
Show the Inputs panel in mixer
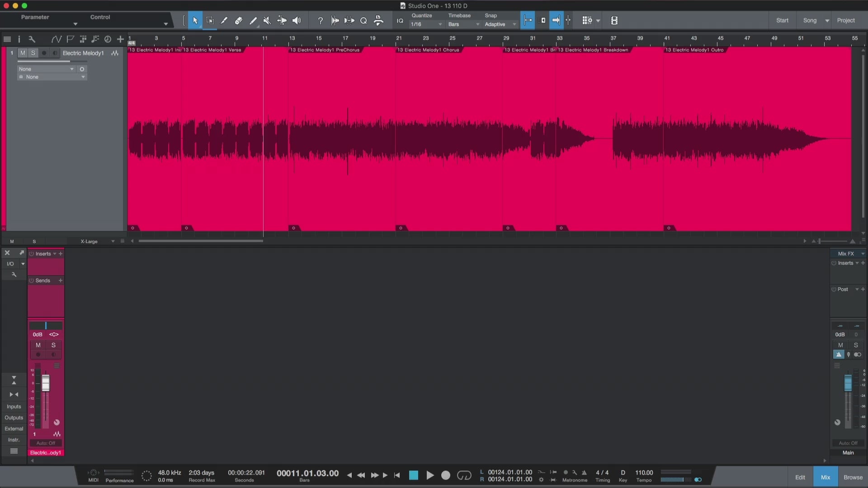click(14, 407)
